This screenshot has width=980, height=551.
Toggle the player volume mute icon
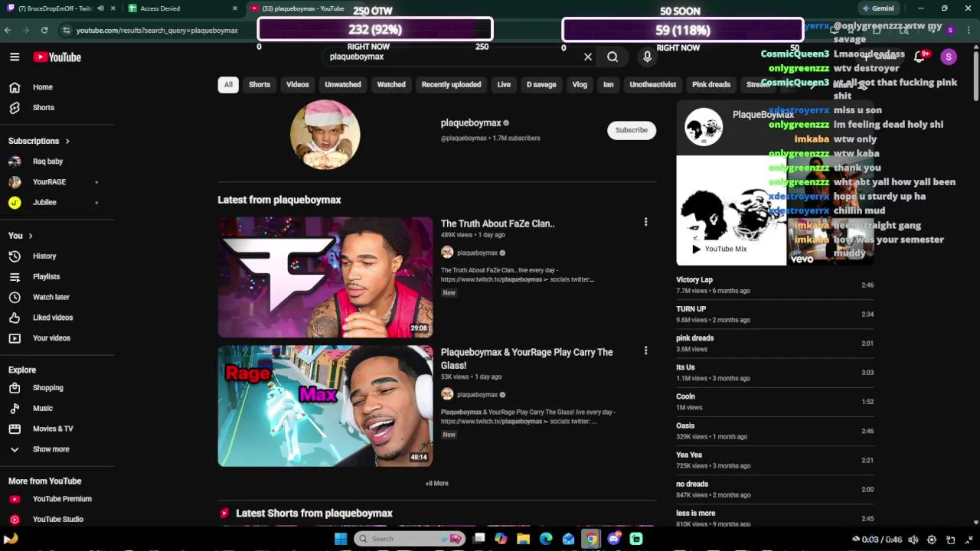(x=913, y=540)
